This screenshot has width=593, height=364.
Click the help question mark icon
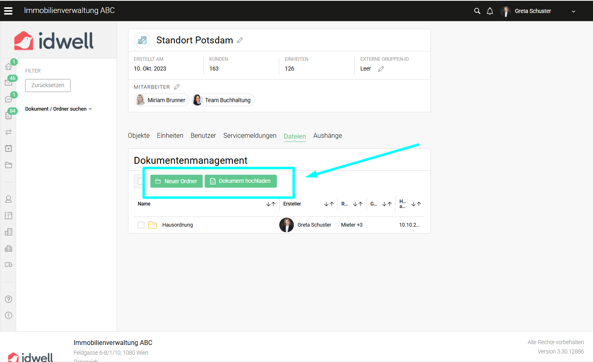(x=8, y=299)
